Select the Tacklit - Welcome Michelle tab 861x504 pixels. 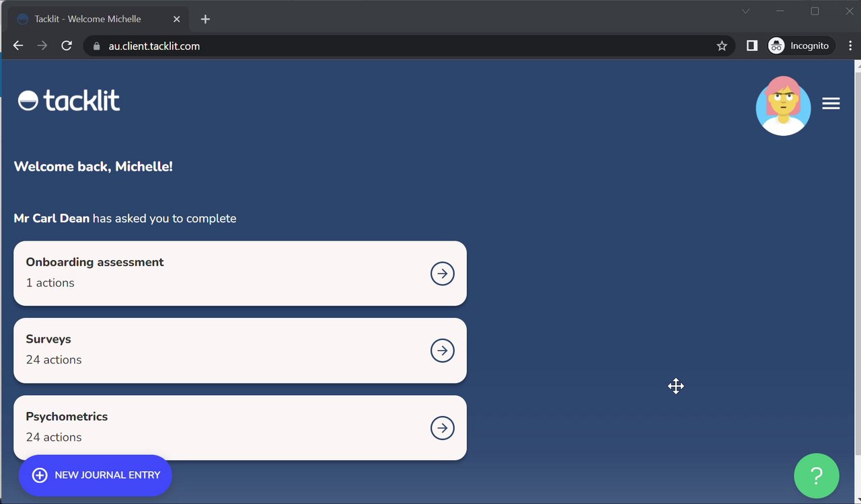pos(99,19)
